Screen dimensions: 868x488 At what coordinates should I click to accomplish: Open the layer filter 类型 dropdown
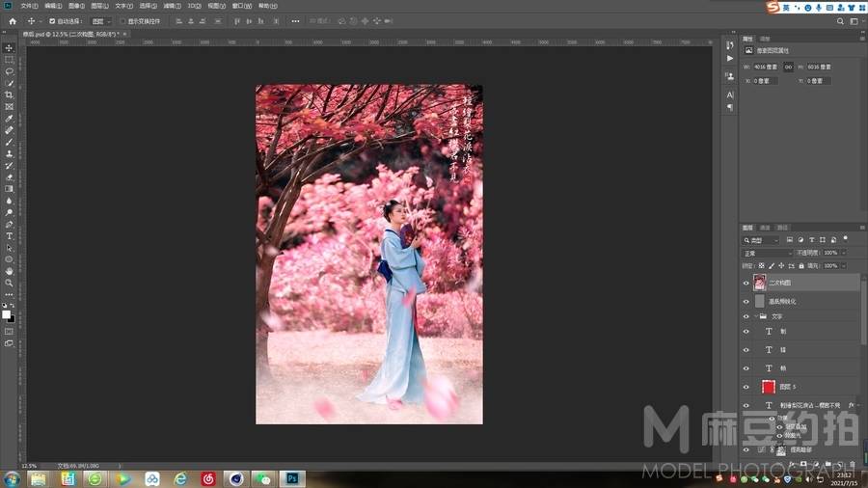click(761, 240)
